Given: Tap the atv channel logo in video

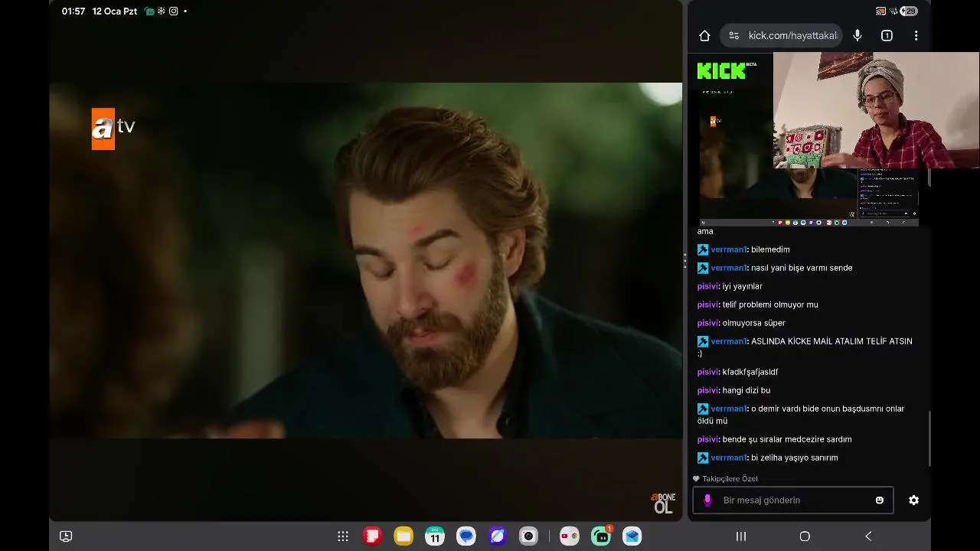Looking at the screenshot, I should coord(113,129).
